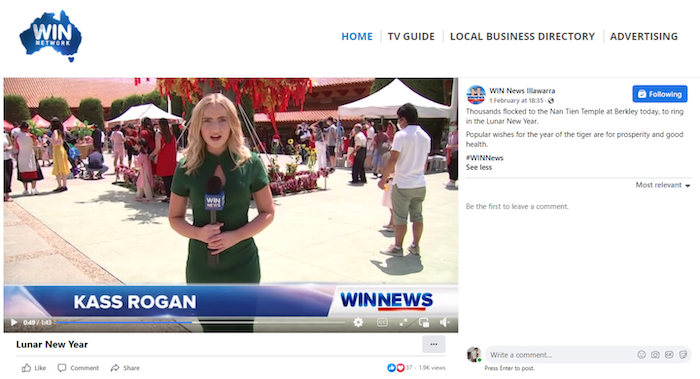Screen dimensions: 700x379
Task: Open the video more options button
Action: click(433, 344)
